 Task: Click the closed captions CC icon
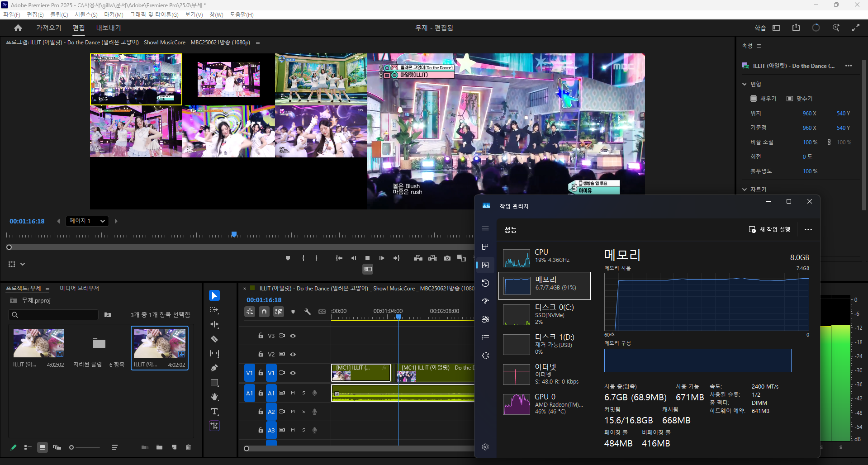point(322,312)
